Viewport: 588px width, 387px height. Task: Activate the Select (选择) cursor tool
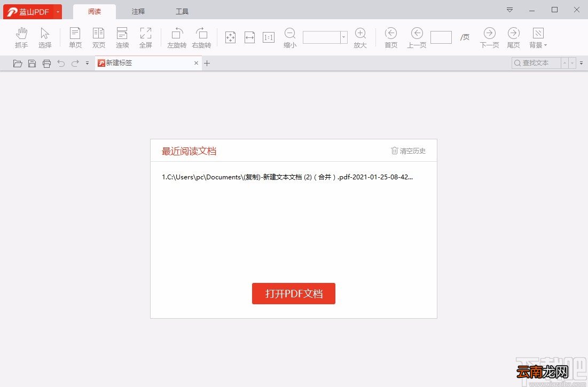click(x=45, y=37)
